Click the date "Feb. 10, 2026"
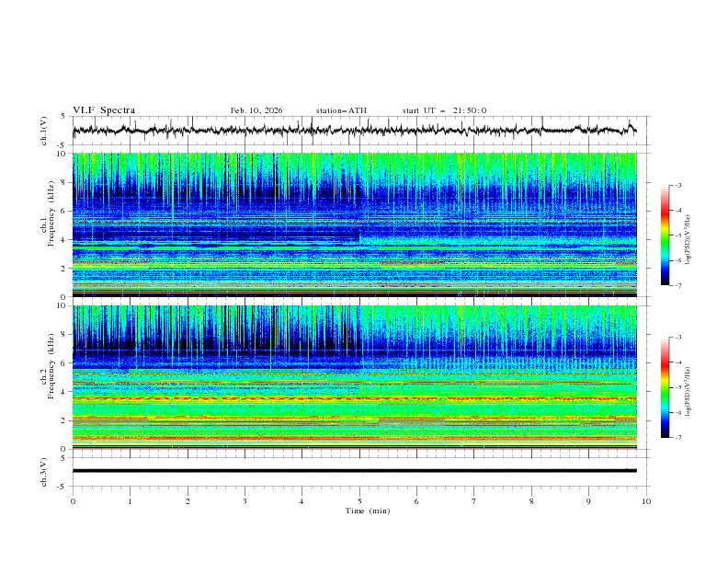Viewport: 728px width, 563px height. pyautogui.click(x=256, y=110)
